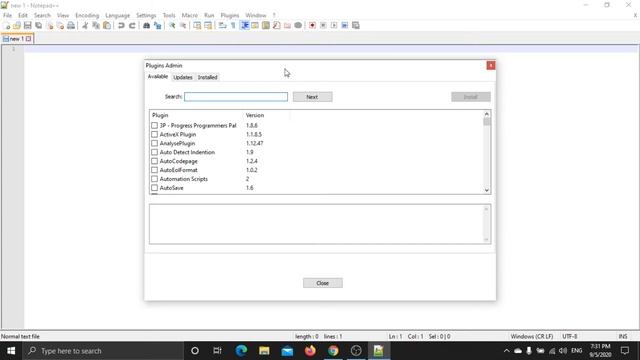
Task: Click the Paste clipboard toolbar icon
Action: tap(107, 25)
